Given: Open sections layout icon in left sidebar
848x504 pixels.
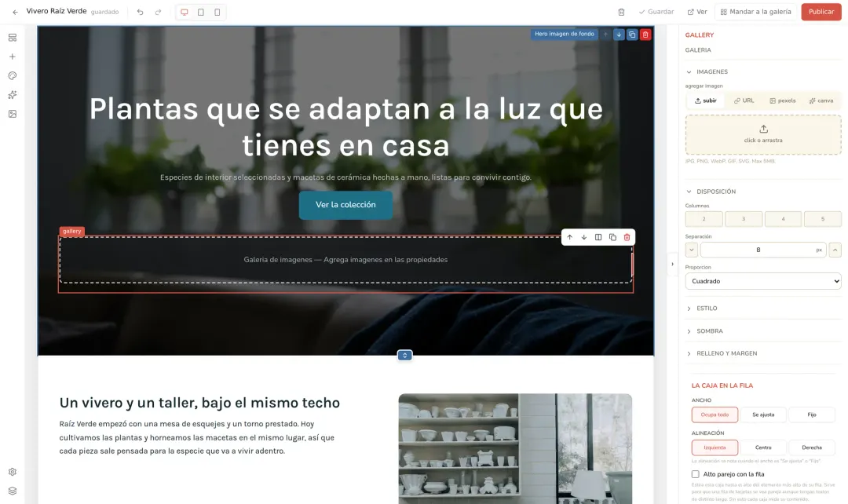Looking at the screenshot, I should point(13,38).
